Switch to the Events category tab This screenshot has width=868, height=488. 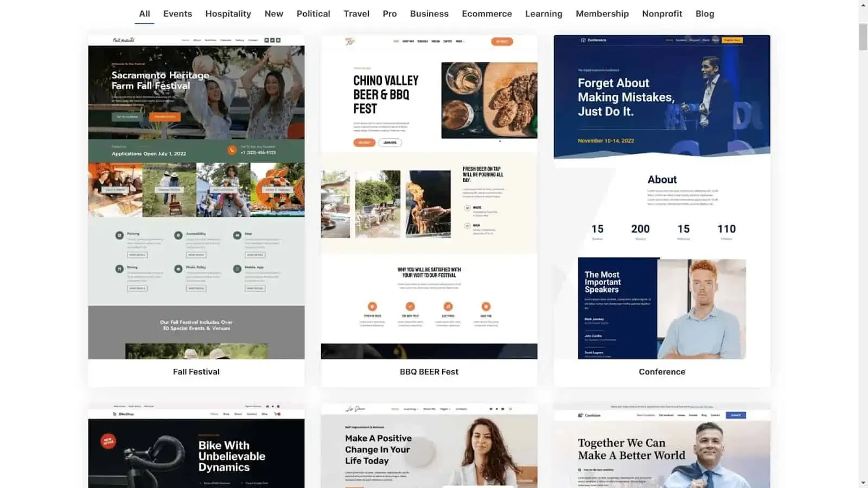[177, 14]
